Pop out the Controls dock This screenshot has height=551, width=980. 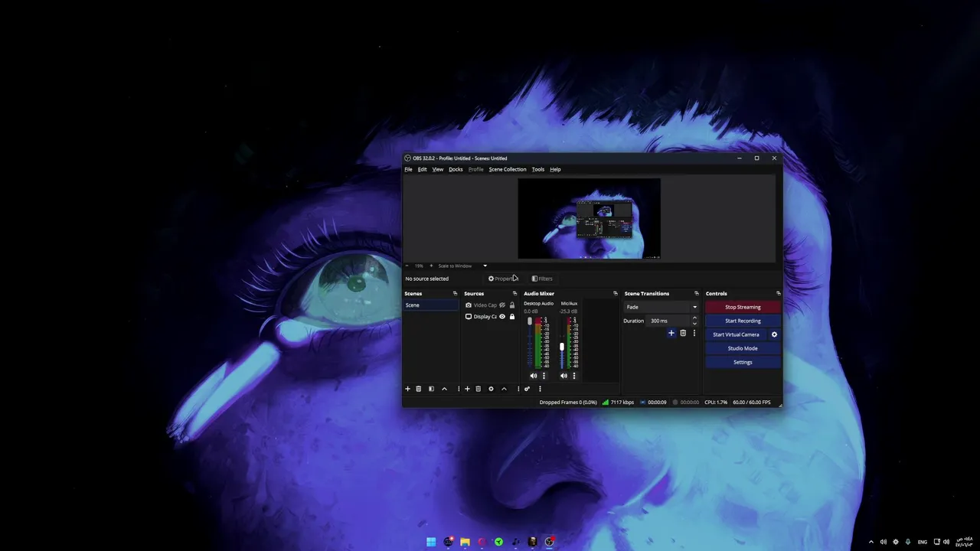(x=778, y=293)
